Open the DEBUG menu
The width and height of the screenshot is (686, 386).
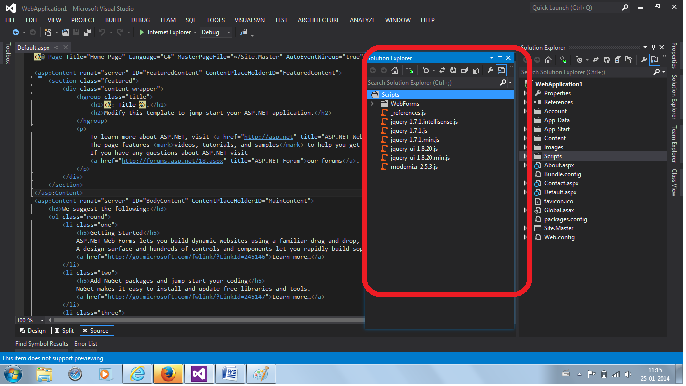coord(140,20)
